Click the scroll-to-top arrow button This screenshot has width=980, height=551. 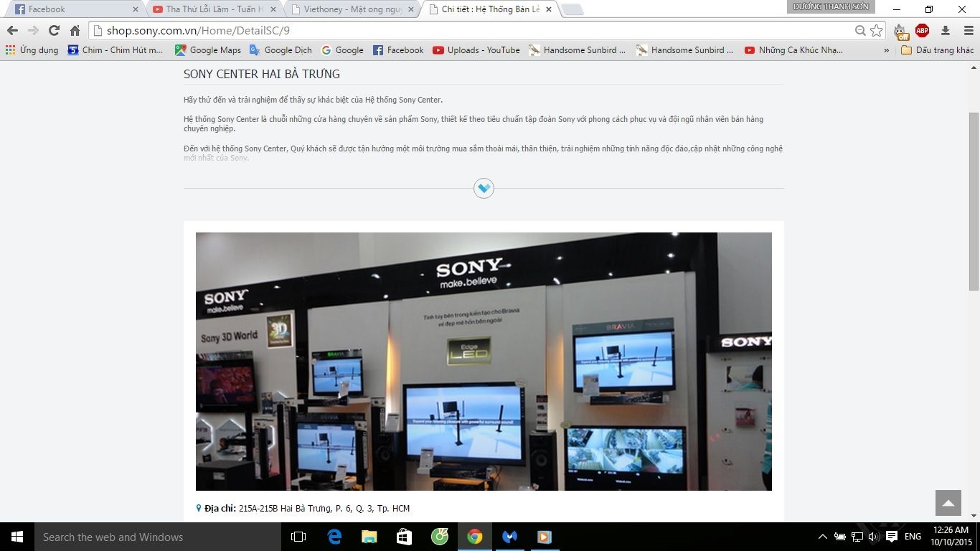948,503
